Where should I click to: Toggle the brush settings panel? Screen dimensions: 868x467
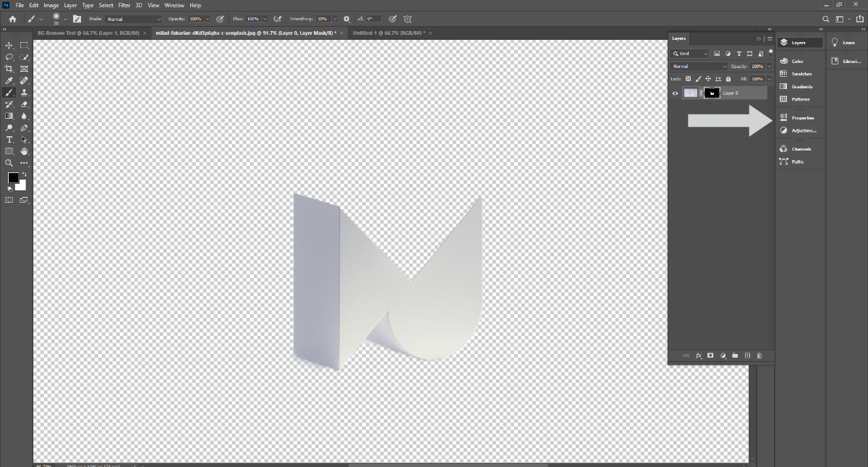coord(77,19)
